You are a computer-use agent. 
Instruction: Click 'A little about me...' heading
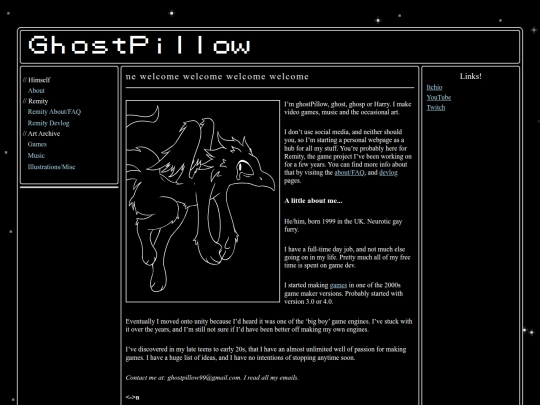pos(313,201)
